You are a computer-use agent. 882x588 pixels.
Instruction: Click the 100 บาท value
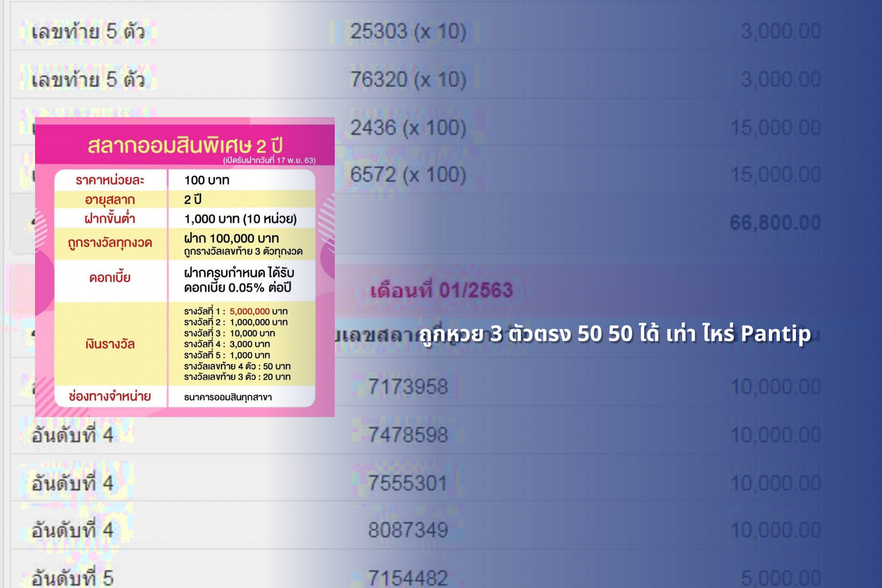pos(207,180)
